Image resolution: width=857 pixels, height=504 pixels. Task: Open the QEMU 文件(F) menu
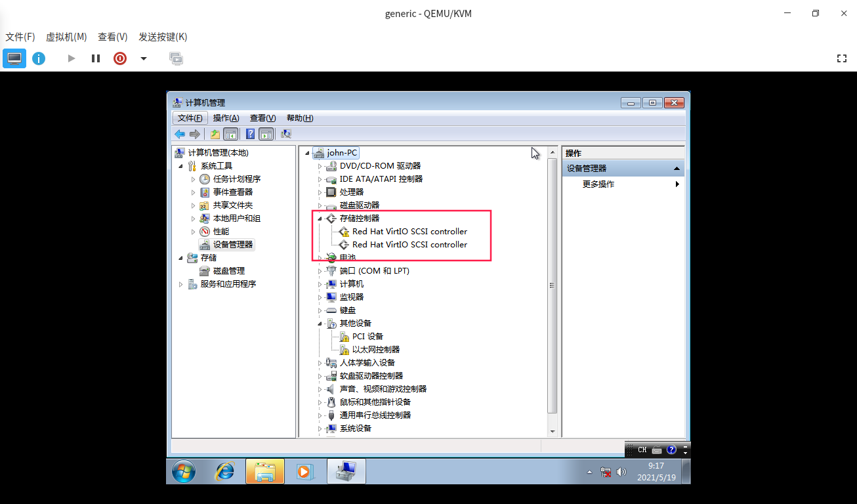(20, 37)
